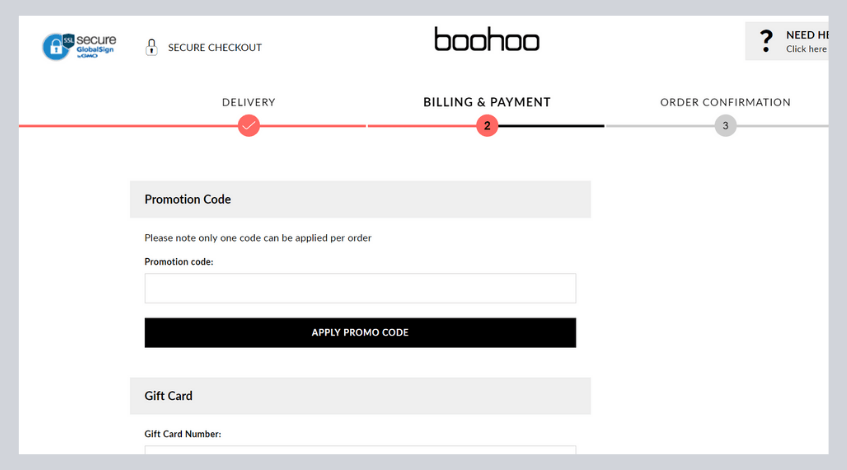Click the step 3 circle indicator
Screen dimensions: 847x470
pyautogui.click(x=725, y=126)
